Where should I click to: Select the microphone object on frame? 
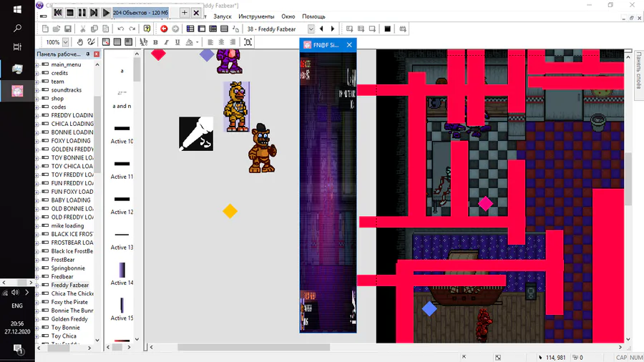(196, 134)
